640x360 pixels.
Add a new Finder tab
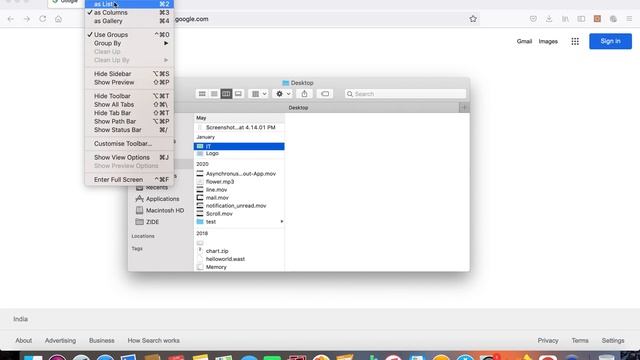click(464, 108)
